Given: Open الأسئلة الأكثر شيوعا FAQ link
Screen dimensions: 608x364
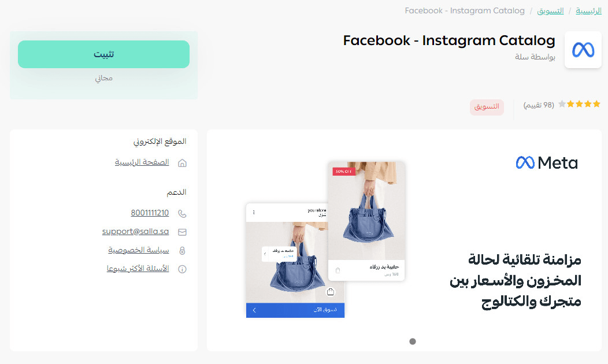Looking at the screenshot, I should coord(138,269).
